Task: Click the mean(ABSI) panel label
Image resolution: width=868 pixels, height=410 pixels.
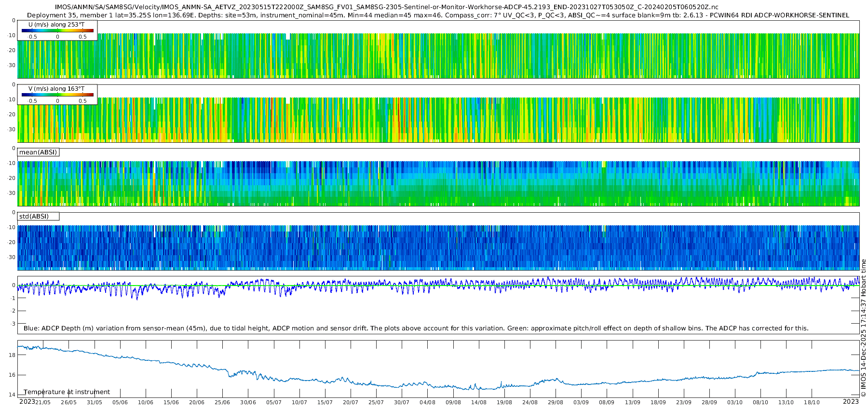Action: click(38, 152)
